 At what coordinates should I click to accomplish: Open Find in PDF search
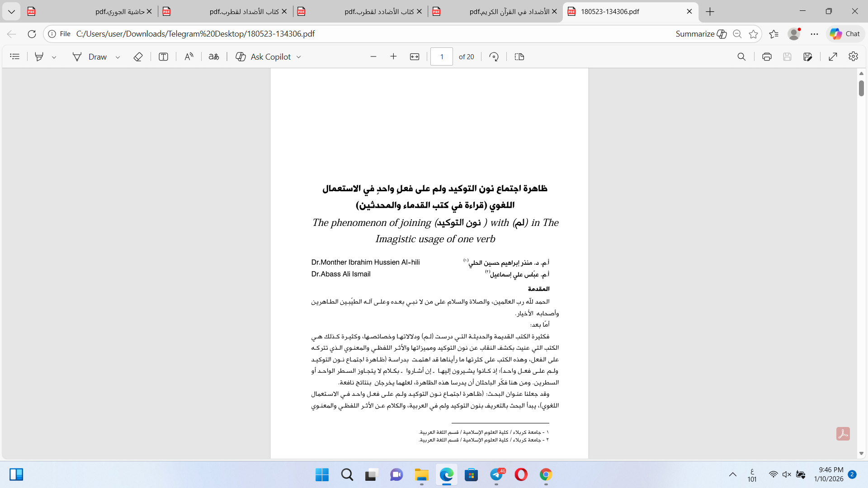click(741, 56)
